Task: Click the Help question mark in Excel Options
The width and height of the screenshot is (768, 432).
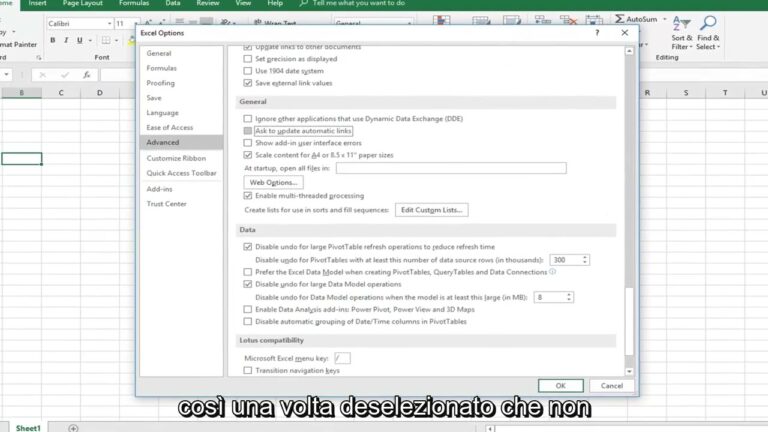Action: (597, 33)
